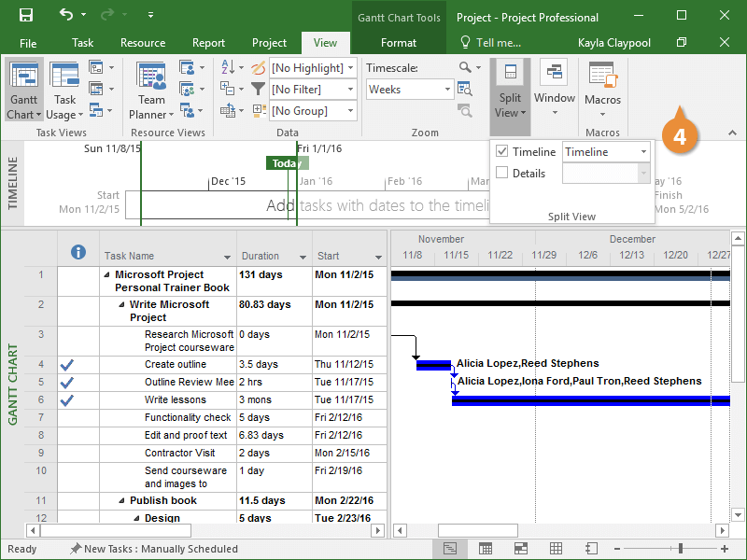Click the Zoom magnifier icon
Viewport: 747px width, 560px height.
466,68
